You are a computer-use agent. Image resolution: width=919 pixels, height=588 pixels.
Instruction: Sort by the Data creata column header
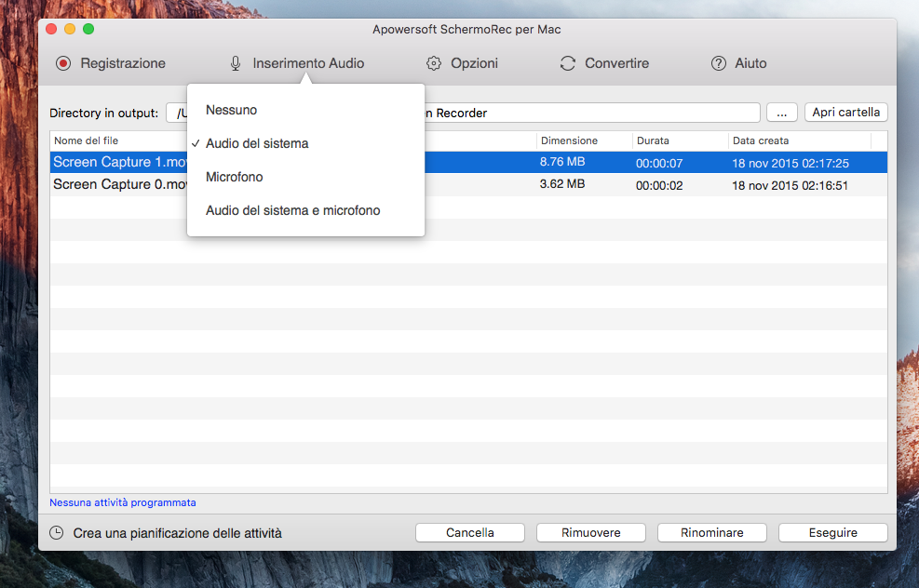point(800,140)
